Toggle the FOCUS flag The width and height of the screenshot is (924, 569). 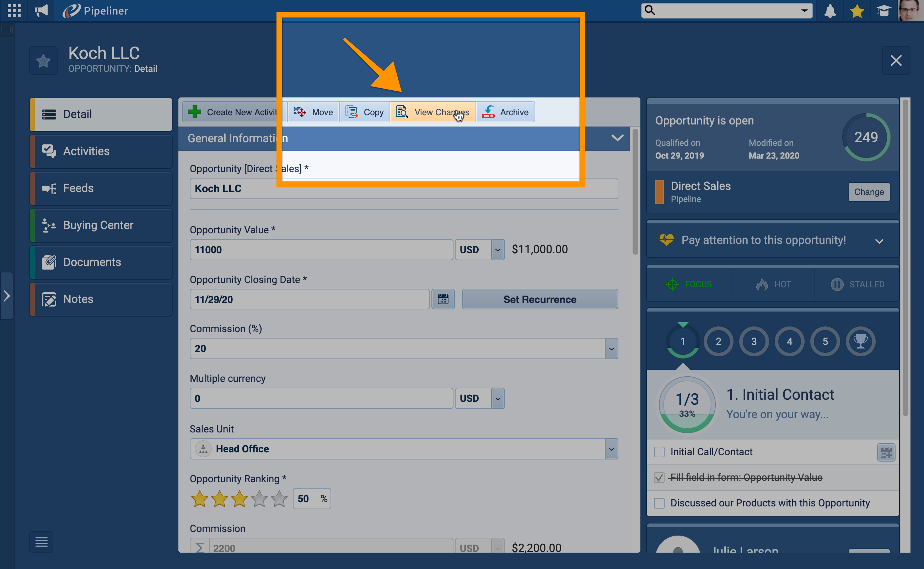coord(689,284)
